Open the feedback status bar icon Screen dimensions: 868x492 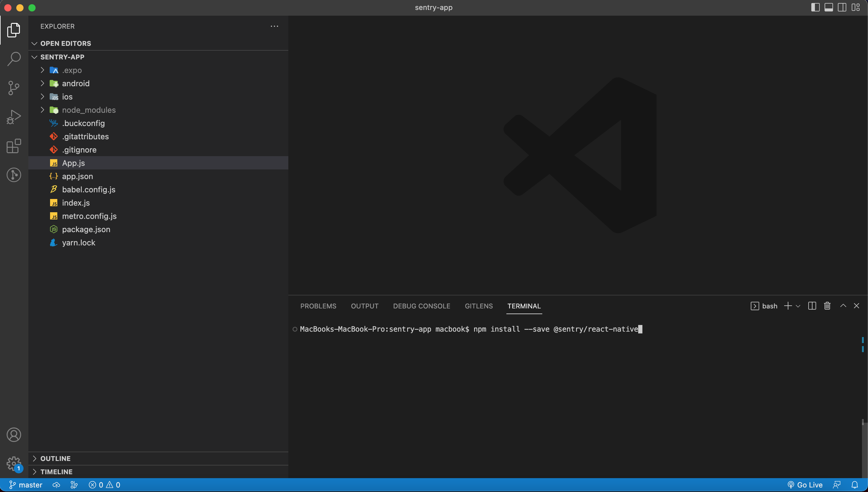837,485
